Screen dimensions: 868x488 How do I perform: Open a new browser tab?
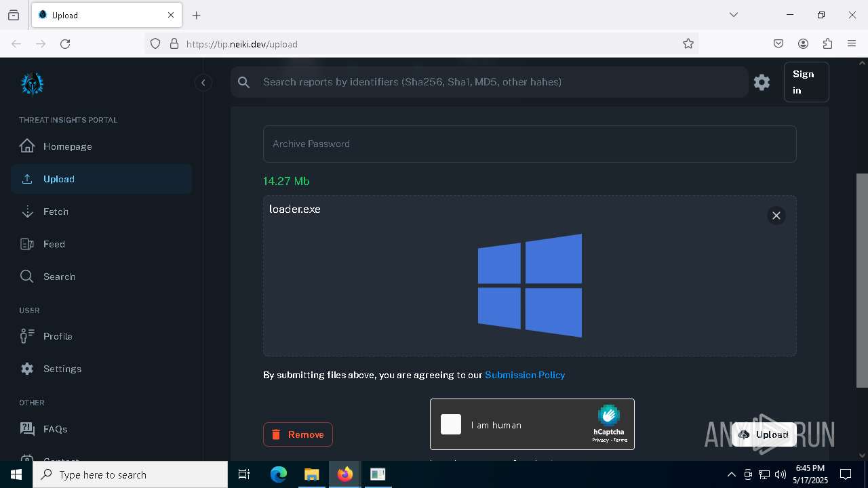pyautogui.click(x=196, y=15)
